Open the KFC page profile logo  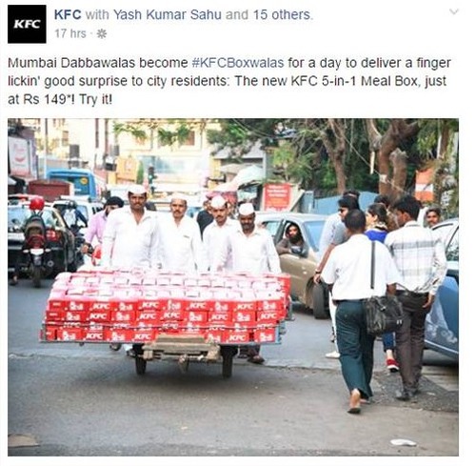27,24
